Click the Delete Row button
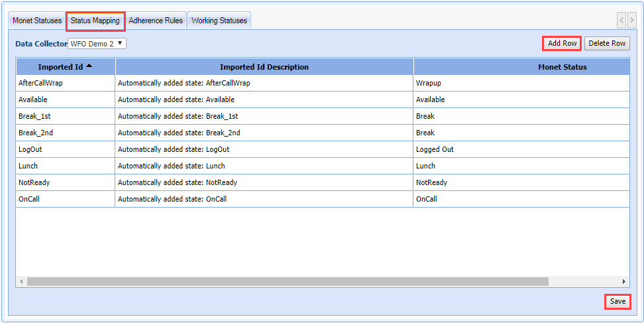The width and height of the screenshot is (644, 323). click(607, 44)
